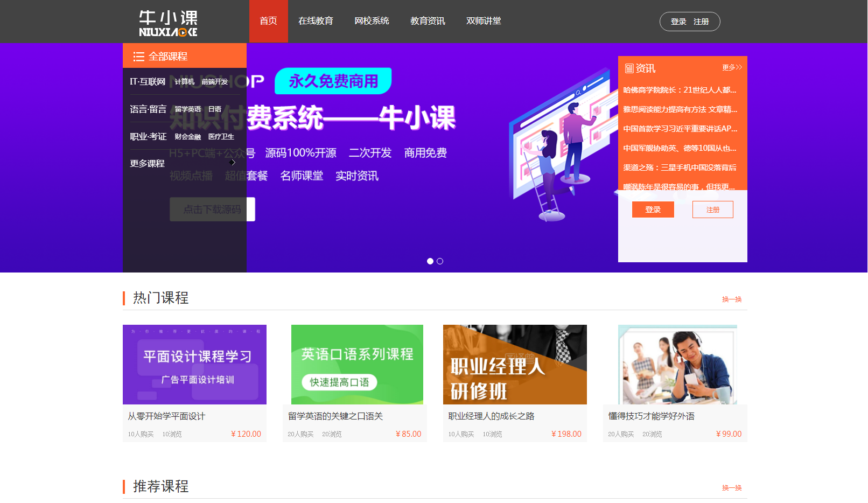This screenshot has width=868, height=503.
Task: Click the all-courses list icon
Action: (138, 57)
